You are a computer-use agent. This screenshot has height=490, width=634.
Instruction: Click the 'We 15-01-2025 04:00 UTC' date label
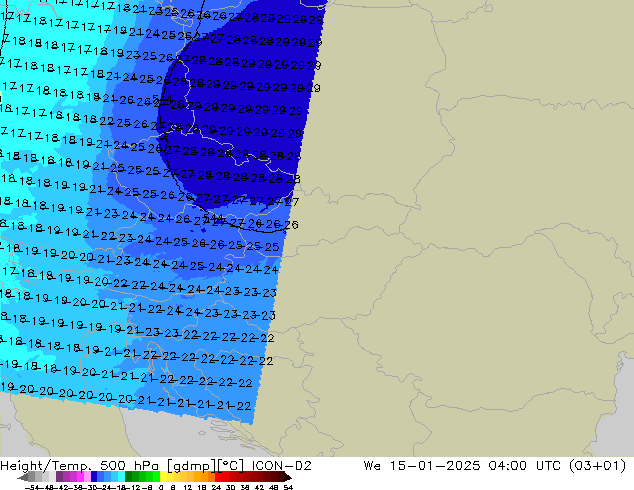pos(462,466)
